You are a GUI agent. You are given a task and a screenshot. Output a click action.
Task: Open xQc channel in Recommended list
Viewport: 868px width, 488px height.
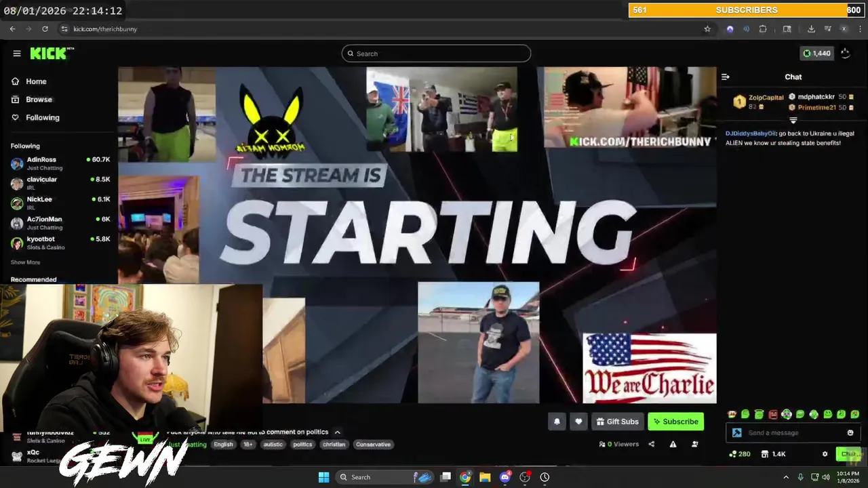coord(60,455)
